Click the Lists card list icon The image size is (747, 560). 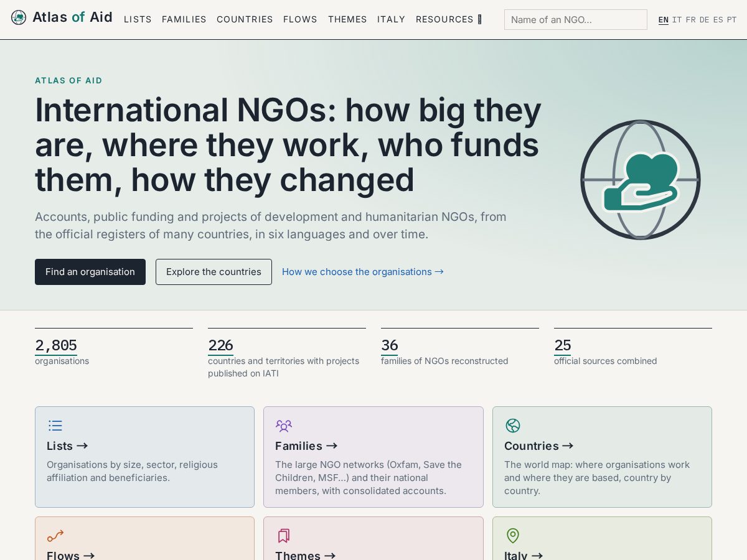[x=55, y=426]
